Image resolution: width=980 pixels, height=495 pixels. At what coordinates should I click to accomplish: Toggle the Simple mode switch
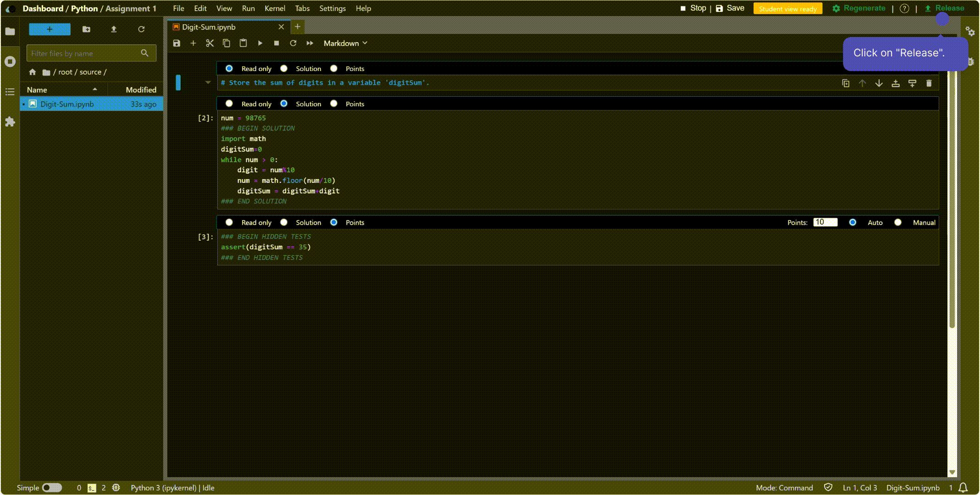52,488
